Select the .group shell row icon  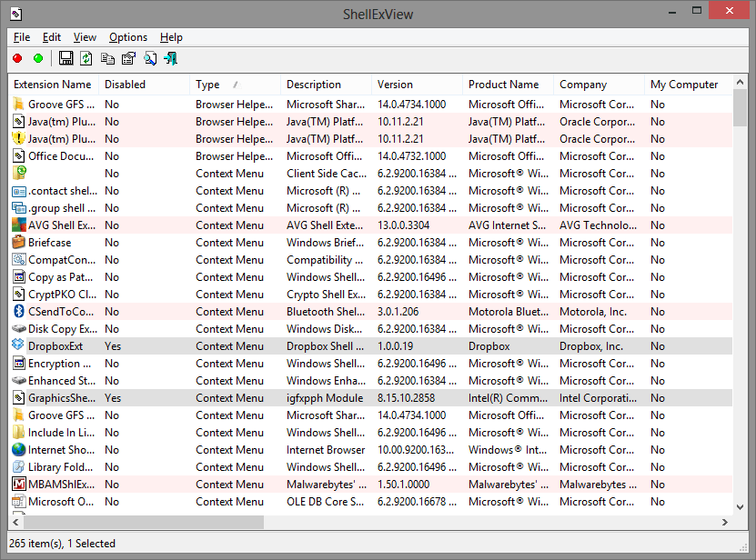[18, 207]
